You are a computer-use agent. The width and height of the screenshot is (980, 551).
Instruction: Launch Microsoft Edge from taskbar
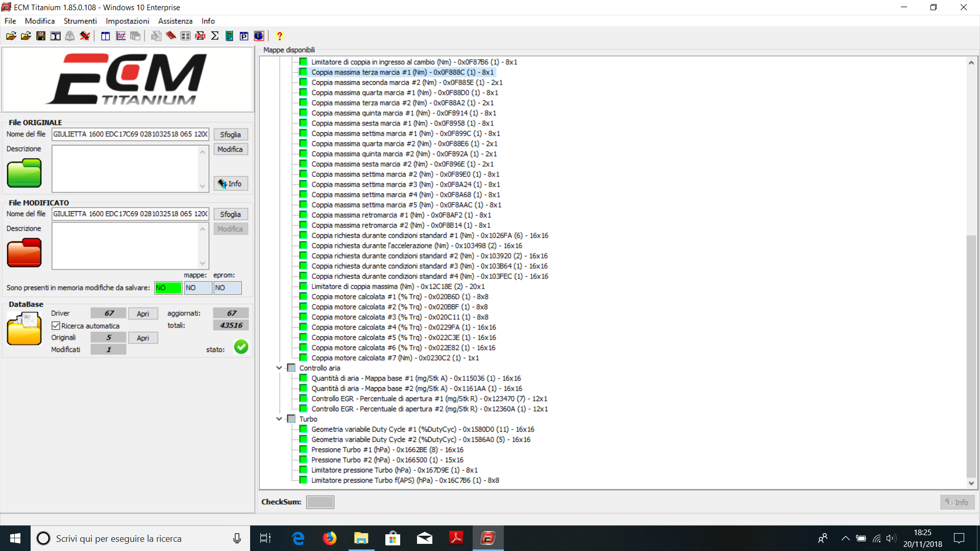coord(298,538)
